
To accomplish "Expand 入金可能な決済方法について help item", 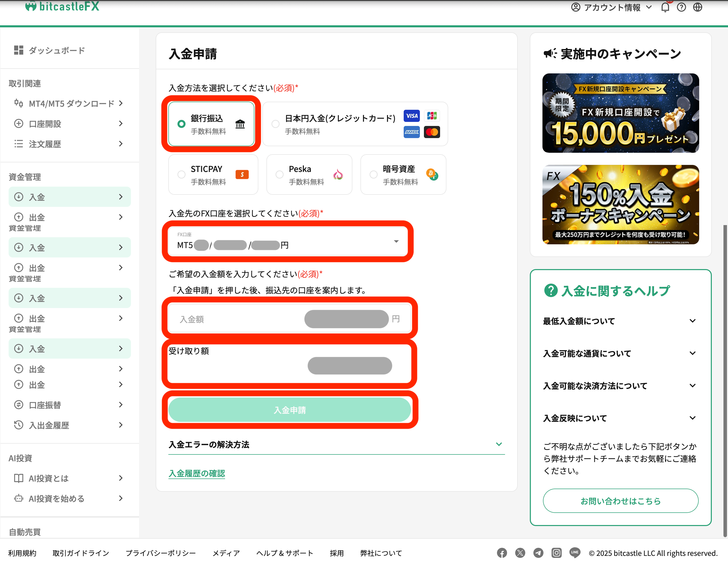I will (620, 386).
